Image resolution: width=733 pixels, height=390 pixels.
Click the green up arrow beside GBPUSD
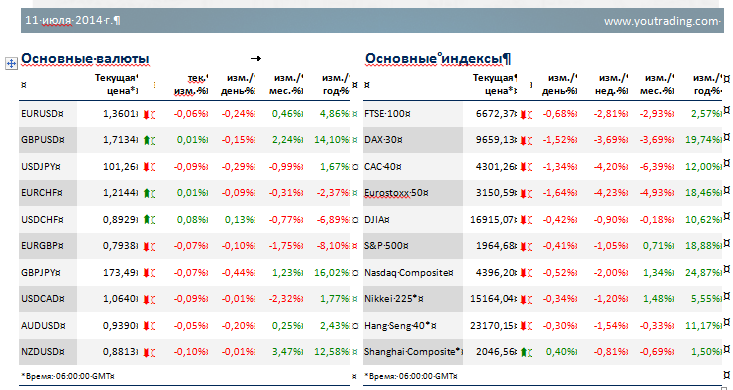coord(146,140)
